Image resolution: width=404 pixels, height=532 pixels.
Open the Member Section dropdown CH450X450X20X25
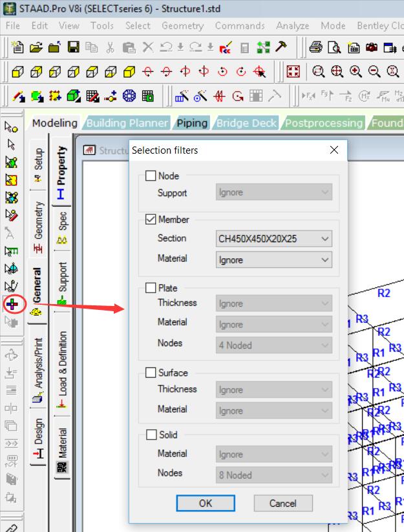point(274,238)
